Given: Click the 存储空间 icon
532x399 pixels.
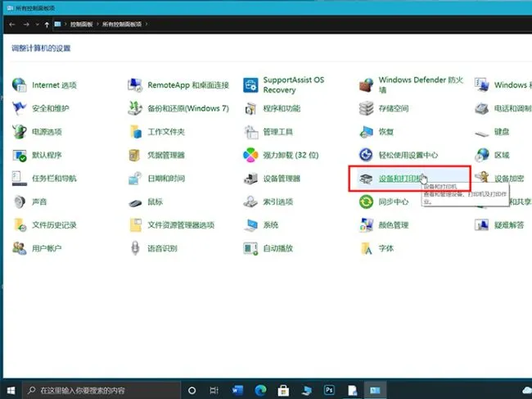Looking at the screenshot, I should pyautogui.click(x=366, y=108).
